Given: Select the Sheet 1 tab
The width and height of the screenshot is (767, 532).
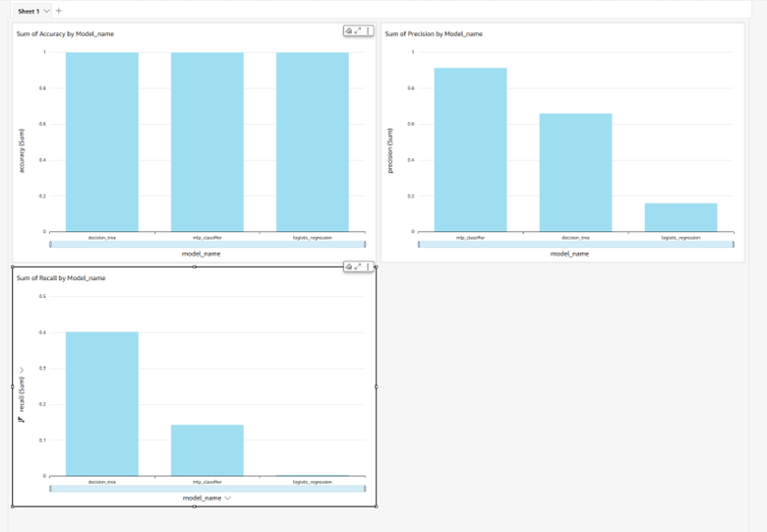Looking at the screenshot, I should point(28,11).
